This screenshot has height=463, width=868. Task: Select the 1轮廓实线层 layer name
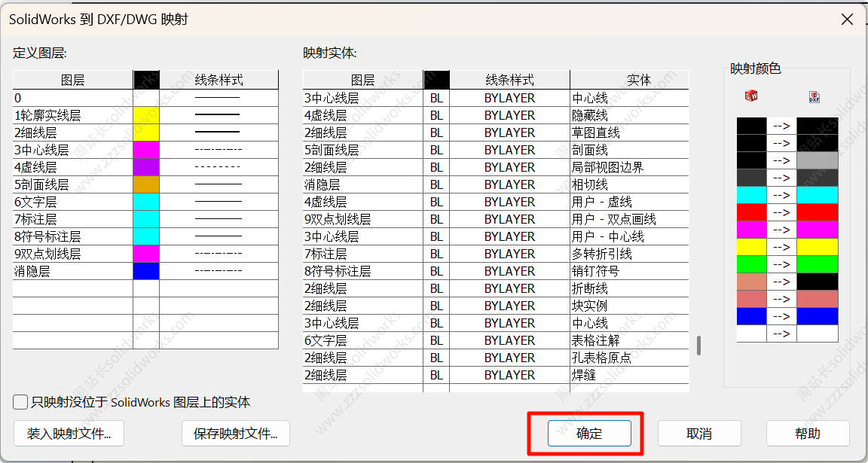pos(72,116)
